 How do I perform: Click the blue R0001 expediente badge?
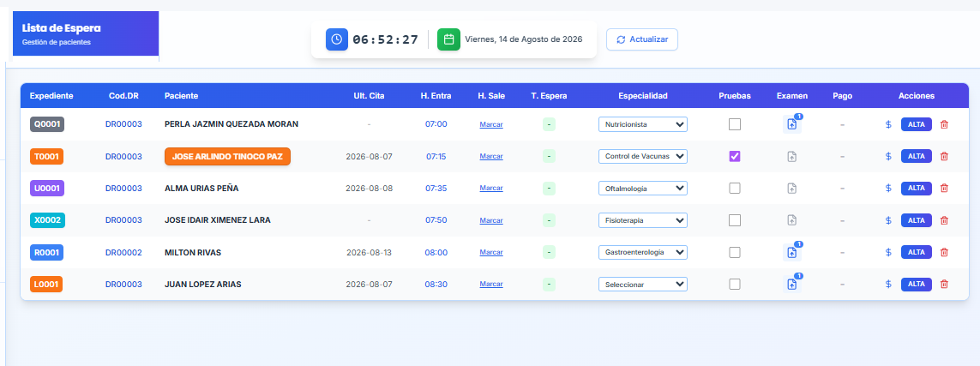[47, 252]
